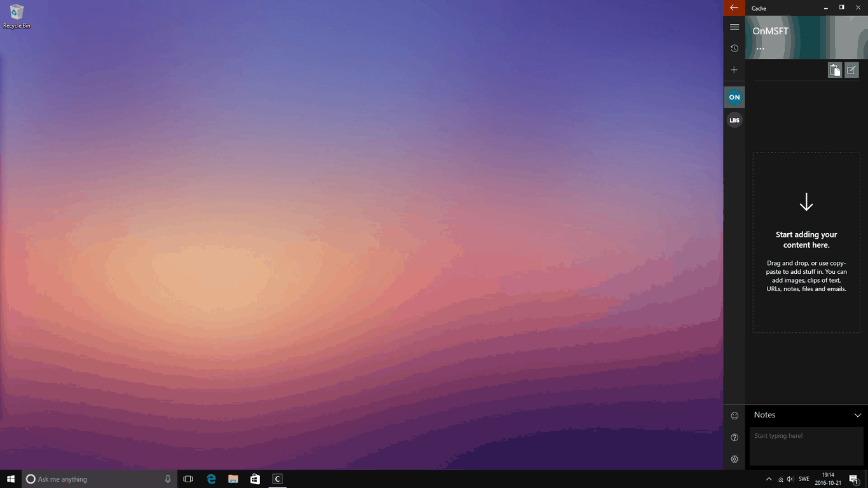Open the Action Center notifications

pyautogui.click(x=853, y=479)
